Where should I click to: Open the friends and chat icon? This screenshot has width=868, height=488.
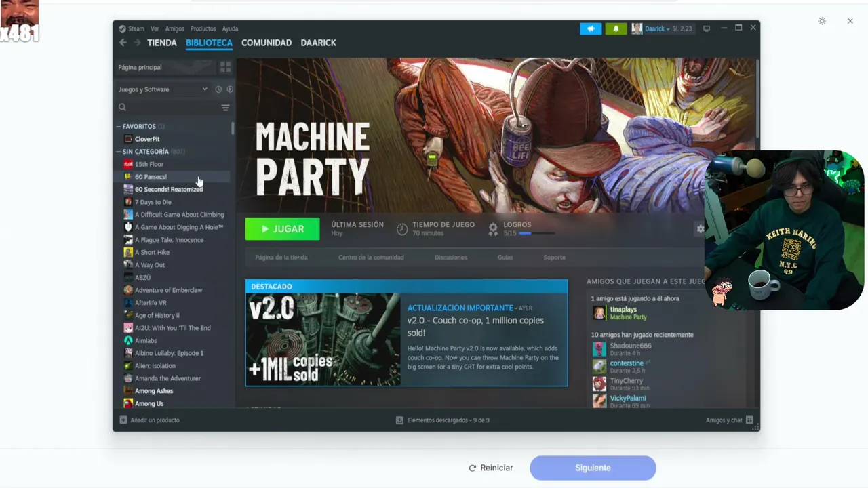749,420
